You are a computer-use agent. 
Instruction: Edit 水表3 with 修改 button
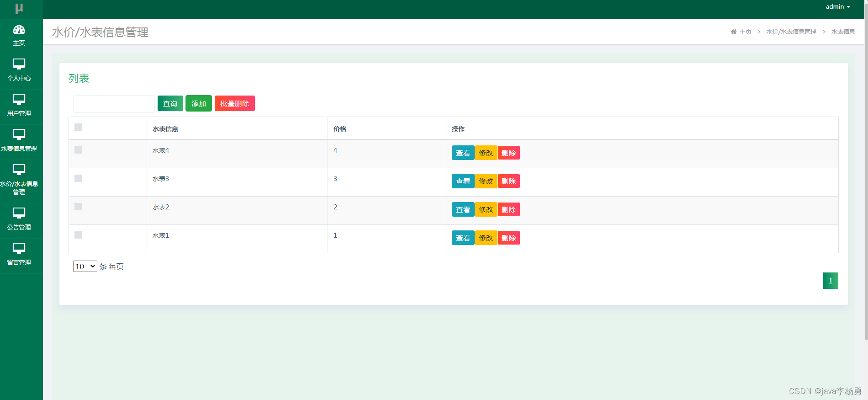(x=486, y=181)
